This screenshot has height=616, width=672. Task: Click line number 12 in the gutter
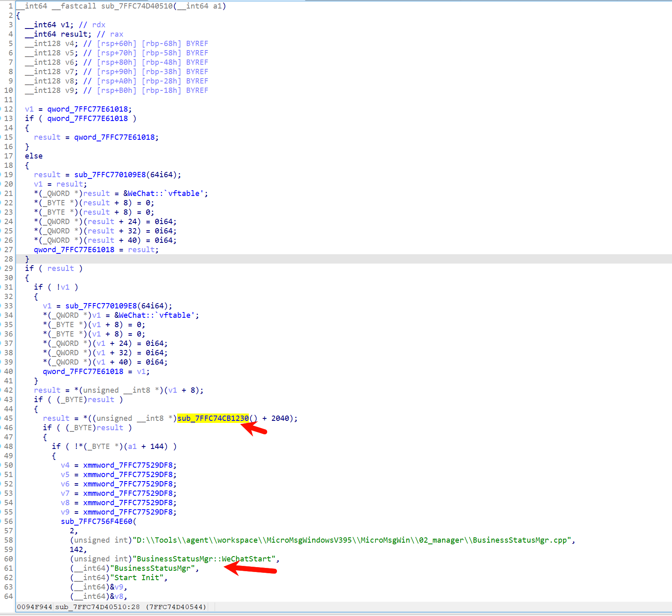9,109
